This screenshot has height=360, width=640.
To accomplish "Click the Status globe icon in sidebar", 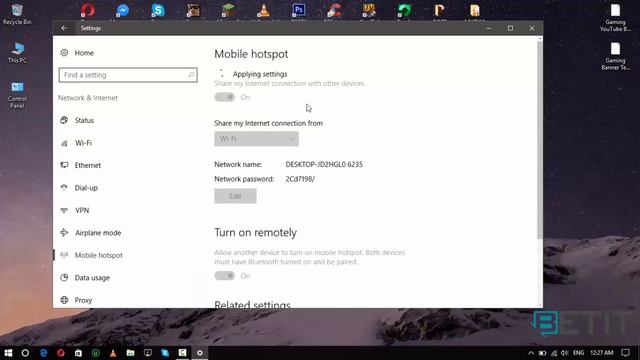I will [64, 120].
